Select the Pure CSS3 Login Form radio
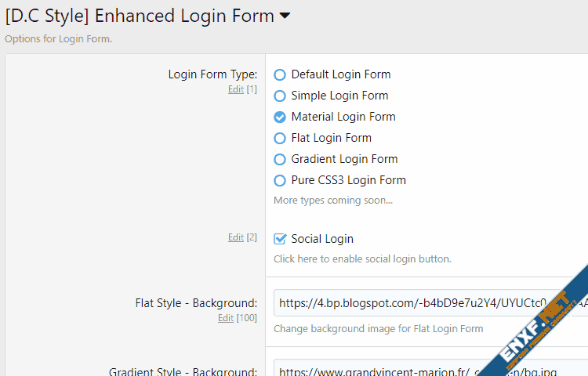Screen dimensions: 588x376 (x=280, y=181)
